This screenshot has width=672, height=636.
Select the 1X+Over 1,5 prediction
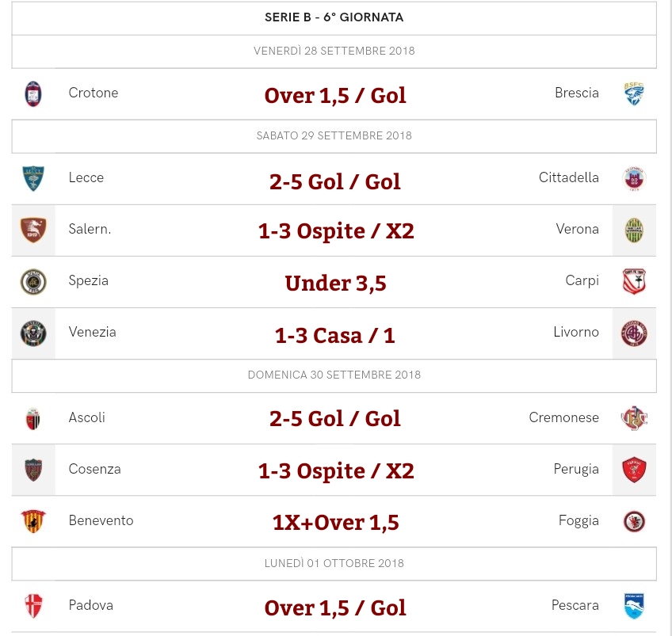coord(335,523)
